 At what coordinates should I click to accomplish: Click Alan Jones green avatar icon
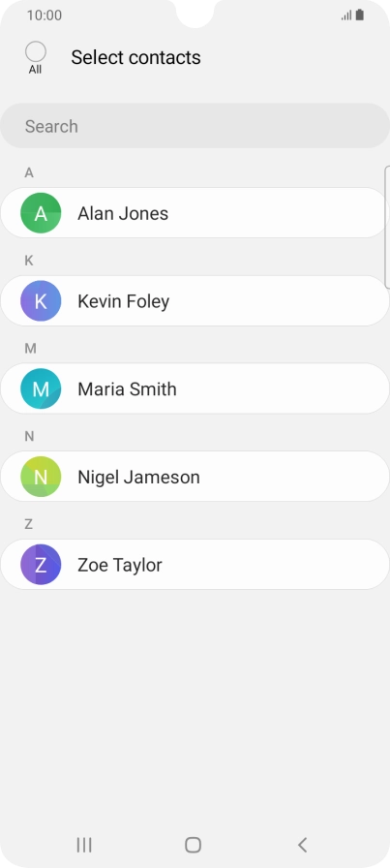point(41,213)
